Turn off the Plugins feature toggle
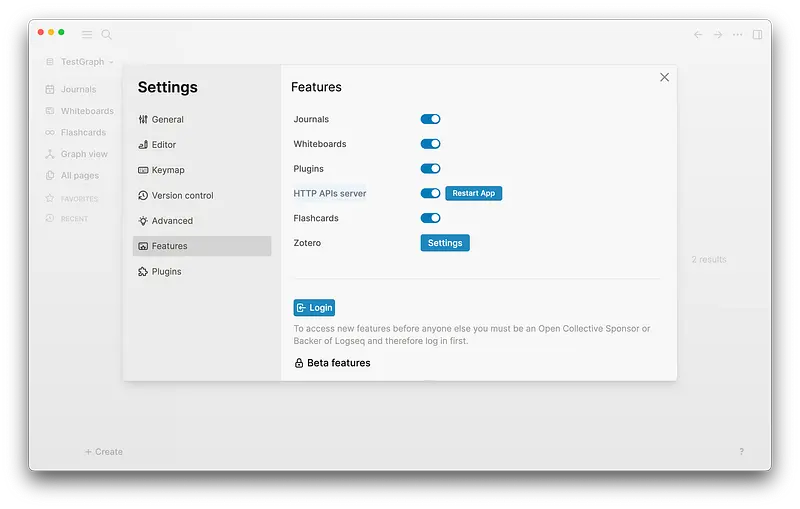 (x=430, y=168)
